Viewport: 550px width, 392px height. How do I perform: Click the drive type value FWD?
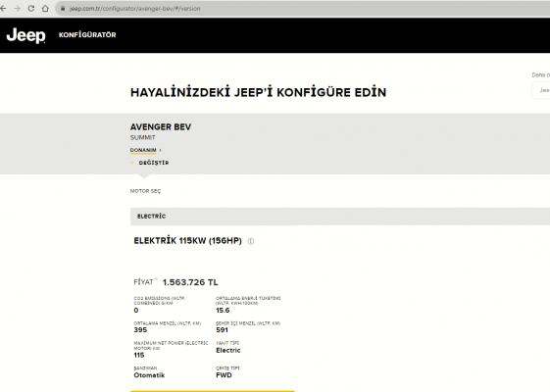224,375
